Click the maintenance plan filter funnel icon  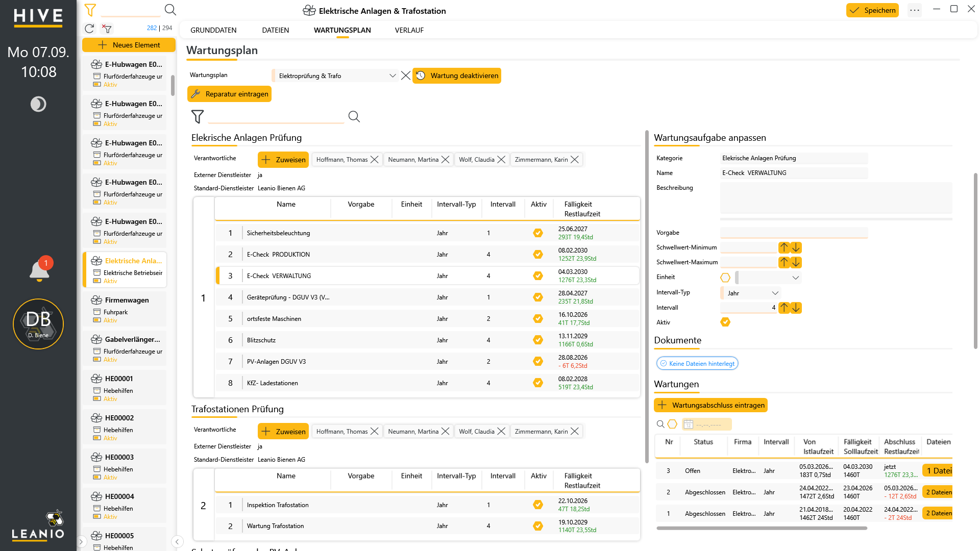[198, 117]
